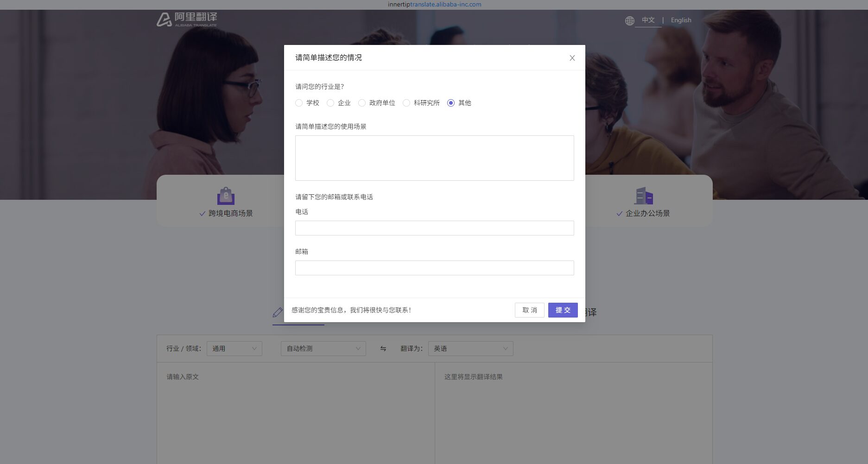
Task: Click the language swap arrows icon
Action: tap(383, 349)
